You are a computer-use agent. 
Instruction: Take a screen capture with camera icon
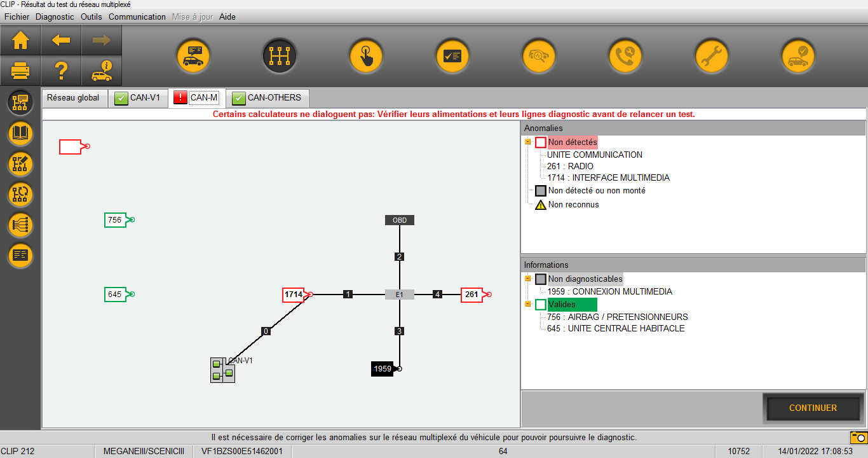pos(858,438)
